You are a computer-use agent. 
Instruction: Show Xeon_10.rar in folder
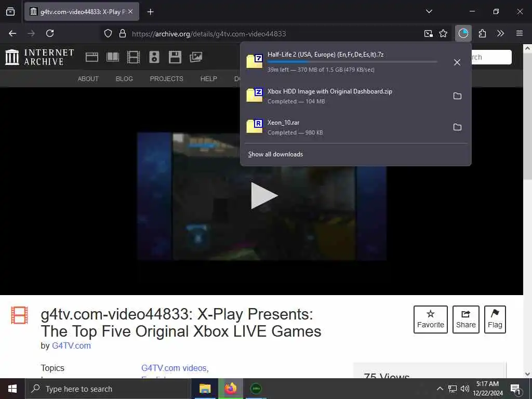click(x=457, y=127)
